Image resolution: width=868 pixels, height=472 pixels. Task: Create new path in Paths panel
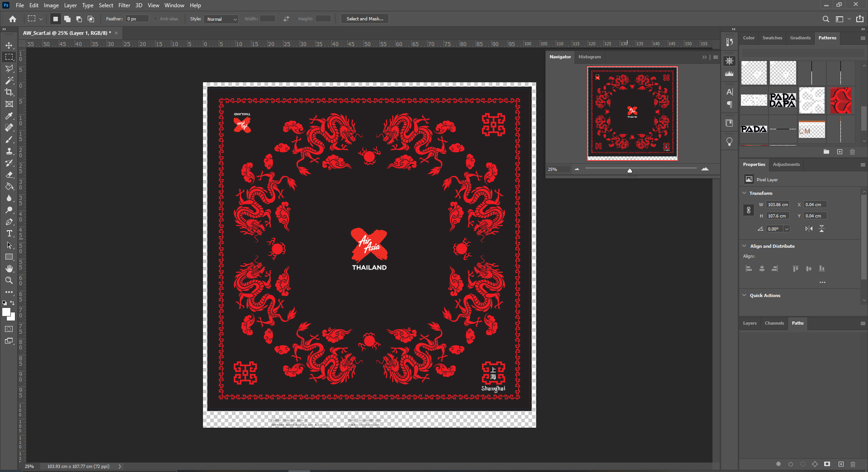tap(841, 464)
